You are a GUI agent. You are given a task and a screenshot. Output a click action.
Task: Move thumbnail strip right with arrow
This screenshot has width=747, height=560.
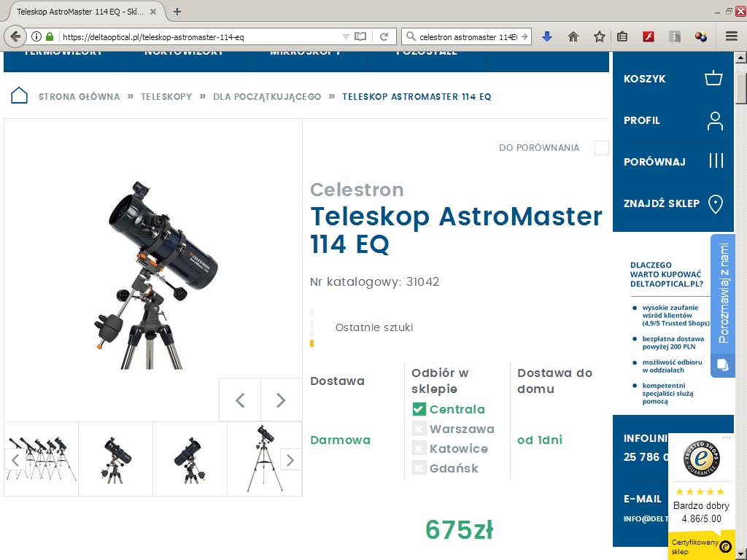[x=290, y=460]
